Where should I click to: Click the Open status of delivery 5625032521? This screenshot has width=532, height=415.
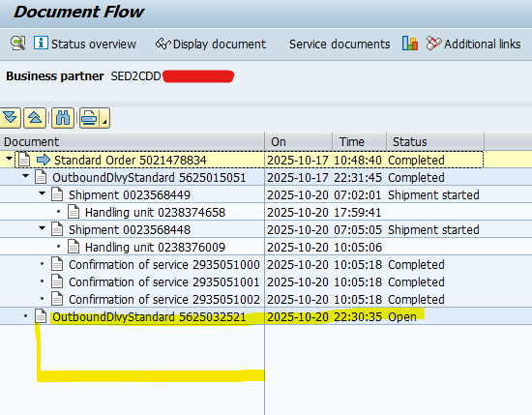click(402, 317)
